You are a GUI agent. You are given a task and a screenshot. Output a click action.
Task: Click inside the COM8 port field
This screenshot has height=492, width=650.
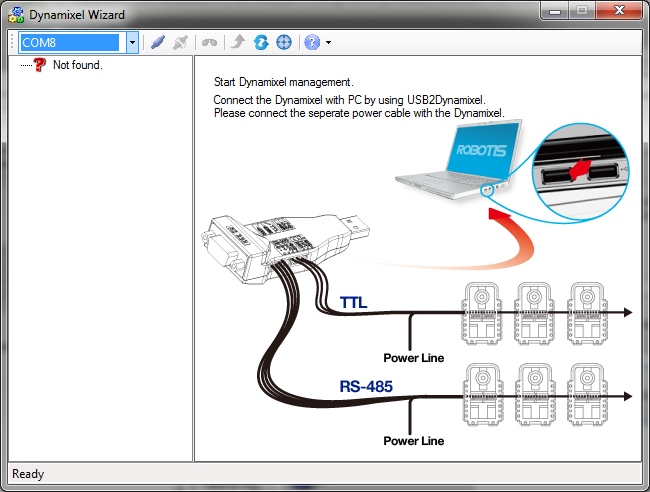coord(72,43)
